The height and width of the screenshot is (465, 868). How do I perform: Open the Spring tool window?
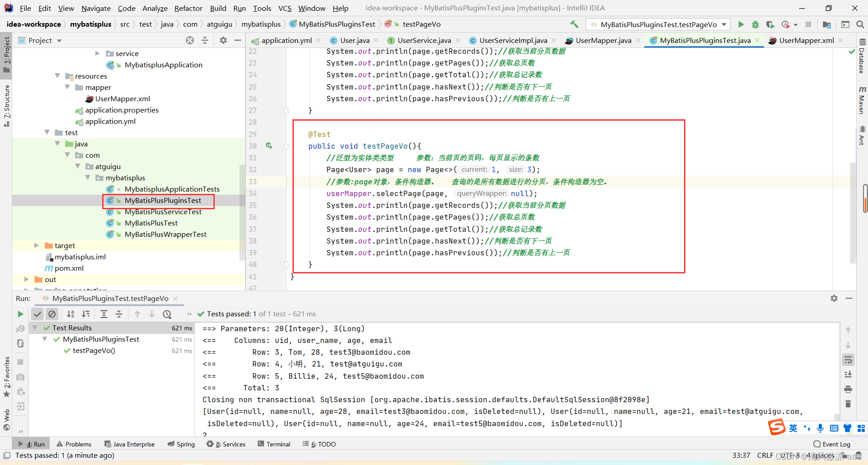pos(181,444)
